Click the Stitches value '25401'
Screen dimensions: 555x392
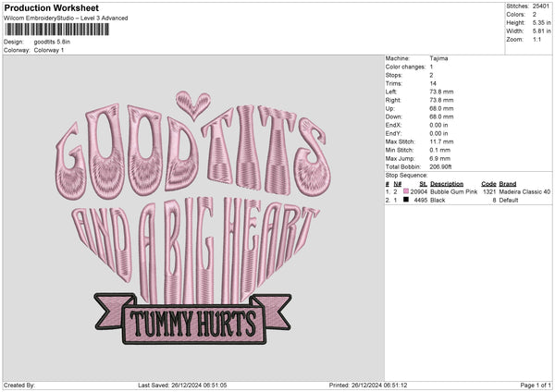coord(541,6)
